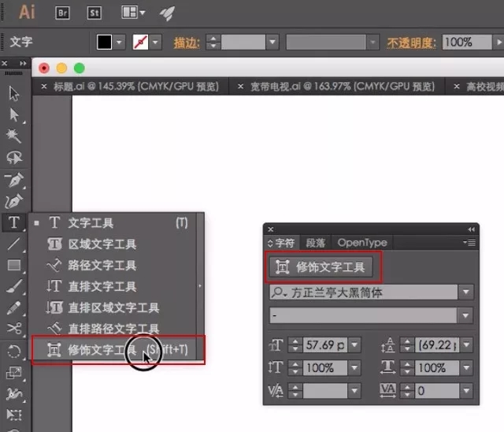This screenshot has width=504, height=432.
Task: Open the stroke weight dropdown
Action: tap(272, 42)
